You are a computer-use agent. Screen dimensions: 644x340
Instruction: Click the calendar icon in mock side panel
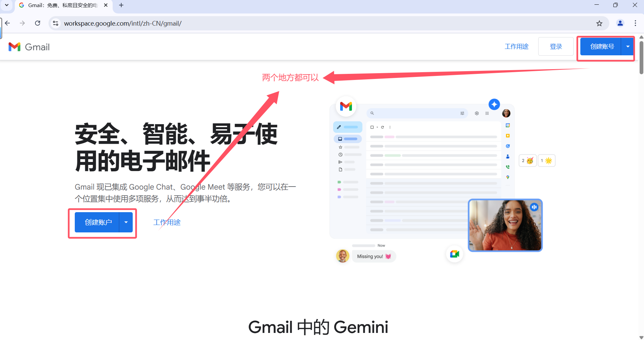click(x=508, y=125)
